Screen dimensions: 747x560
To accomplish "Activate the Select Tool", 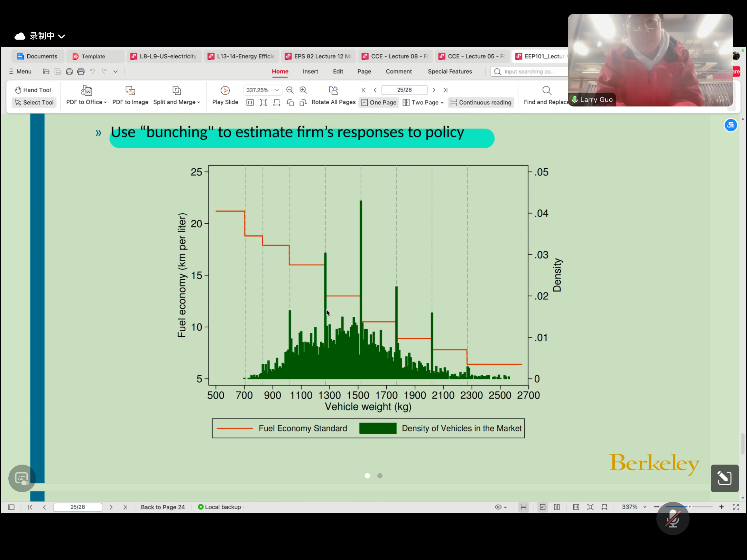I will [34, 102].
